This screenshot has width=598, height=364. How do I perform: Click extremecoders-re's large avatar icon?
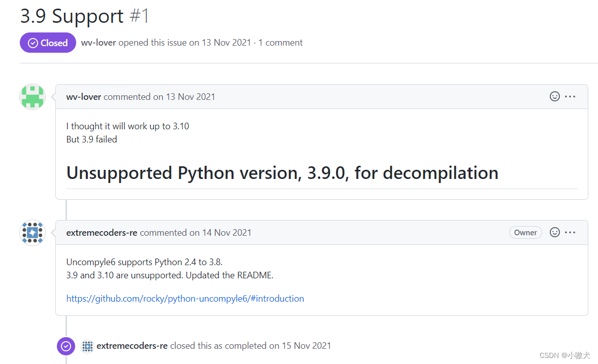32,233
